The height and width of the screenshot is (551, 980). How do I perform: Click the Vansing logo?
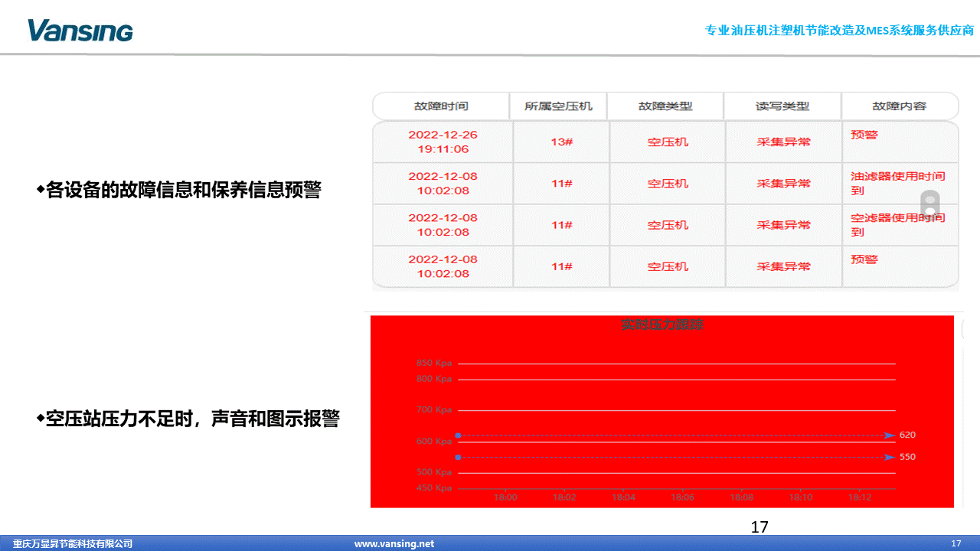80,31
